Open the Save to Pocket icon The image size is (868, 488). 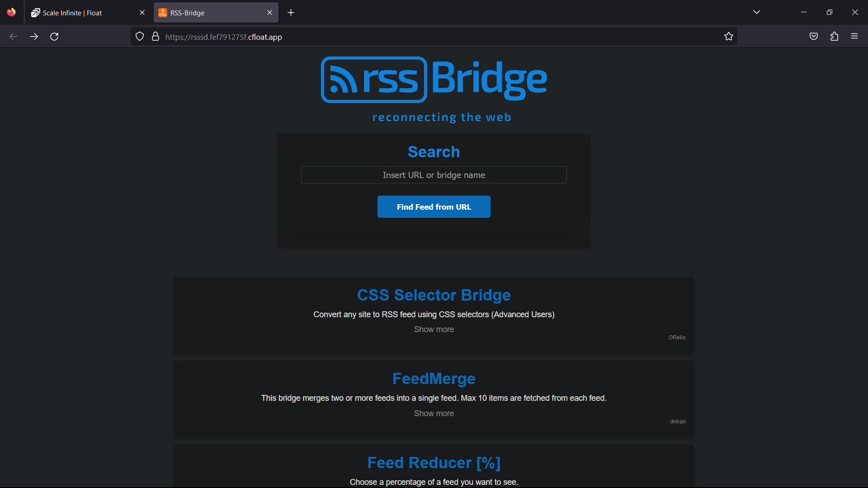(x=814, y=37)
